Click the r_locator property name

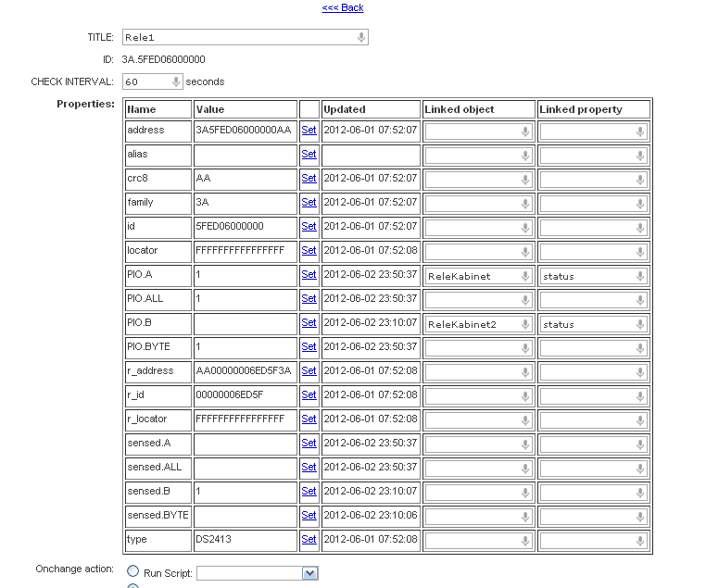(x=146, y=419)
